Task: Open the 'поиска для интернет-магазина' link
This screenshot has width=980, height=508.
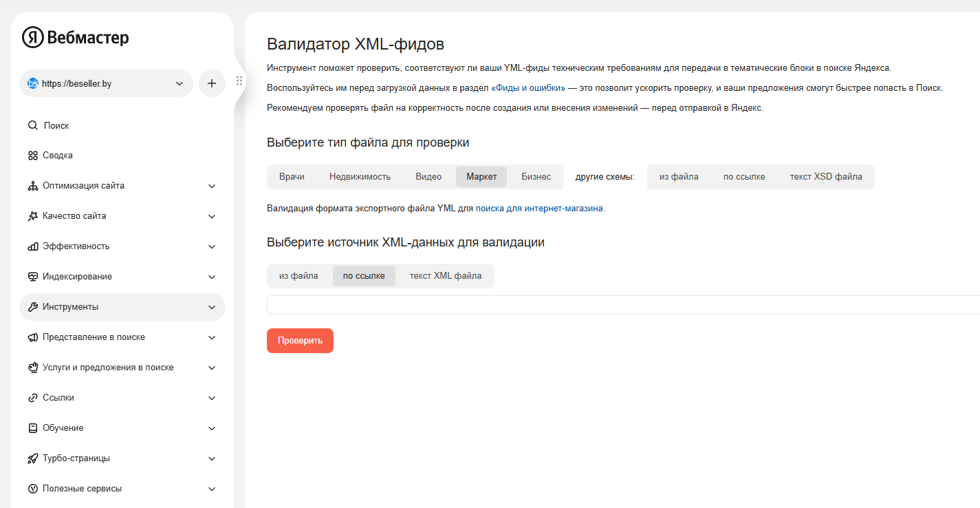Action: tap(539, 208)
